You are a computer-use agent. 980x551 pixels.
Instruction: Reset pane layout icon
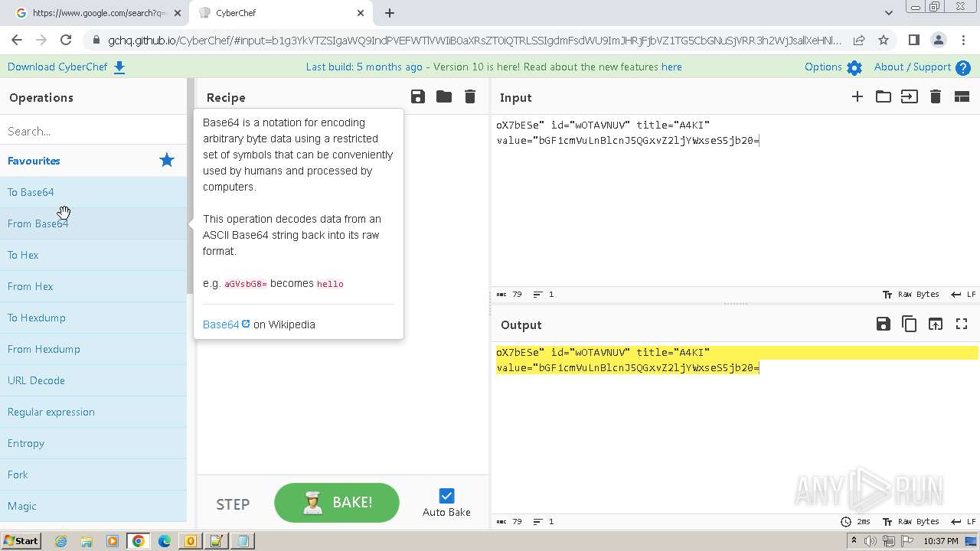pos(962,96)
